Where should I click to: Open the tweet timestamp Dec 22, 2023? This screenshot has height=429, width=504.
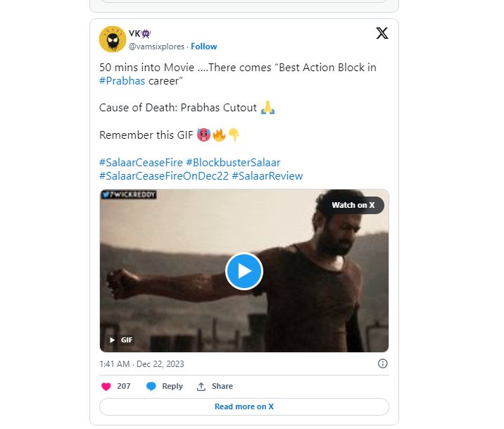tap(141, 363)
